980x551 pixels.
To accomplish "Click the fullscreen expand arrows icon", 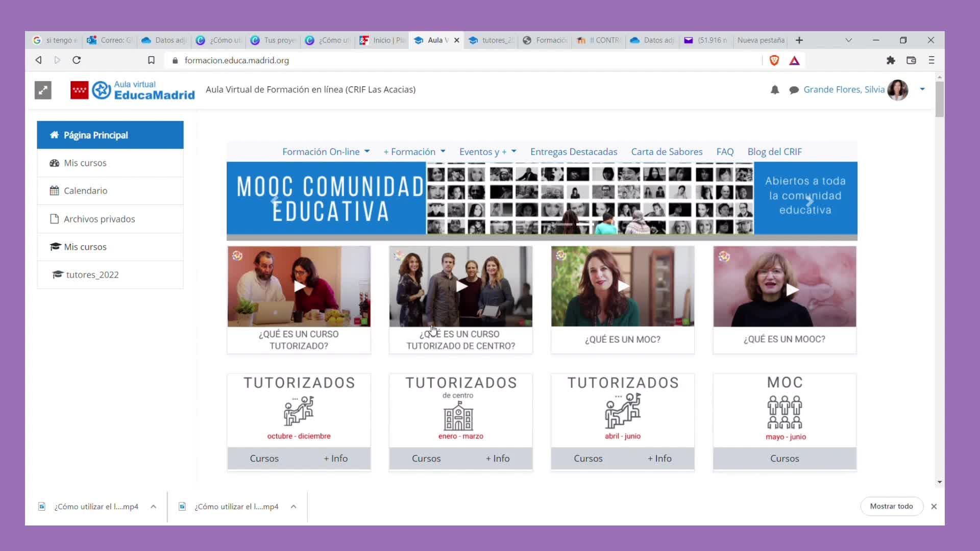I will coord(43,90).
